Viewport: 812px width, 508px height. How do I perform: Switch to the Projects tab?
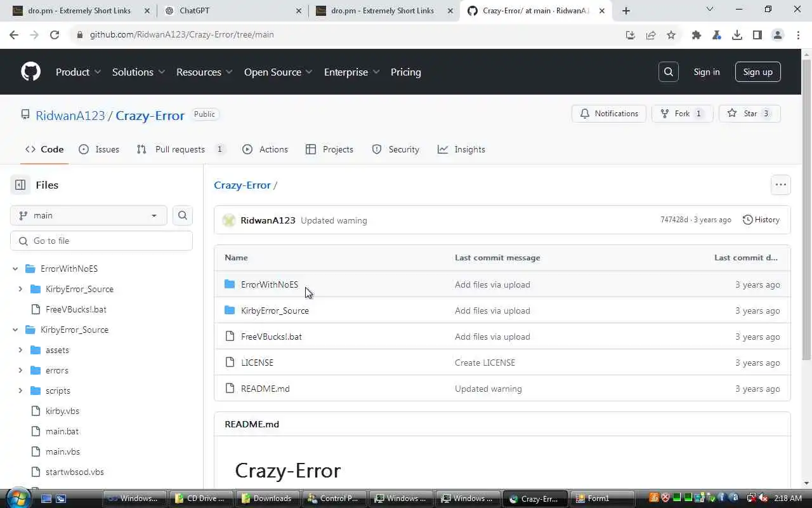(329, 149)
